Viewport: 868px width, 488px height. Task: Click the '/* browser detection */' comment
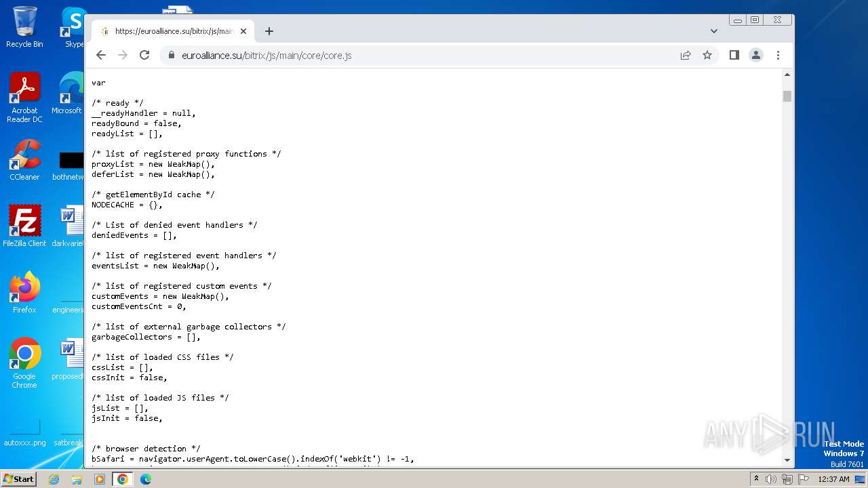pyautogui.click(x=146, y=449)
